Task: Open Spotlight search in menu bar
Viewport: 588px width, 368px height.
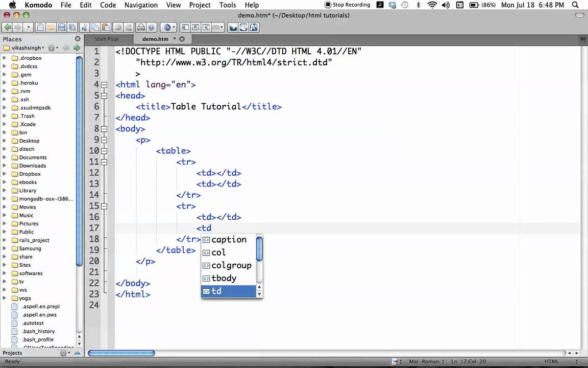Action: (575, 5)
